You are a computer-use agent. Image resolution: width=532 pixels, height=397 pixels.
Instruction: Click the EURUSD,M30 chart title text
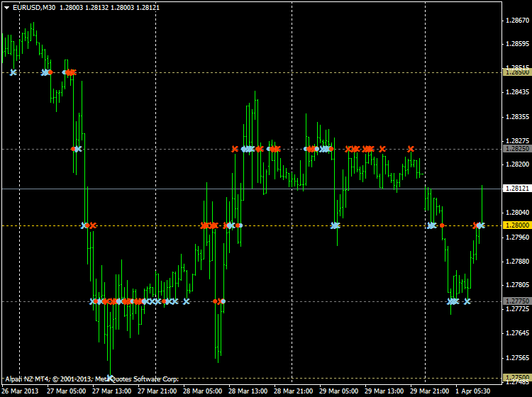tap(35, 7)
